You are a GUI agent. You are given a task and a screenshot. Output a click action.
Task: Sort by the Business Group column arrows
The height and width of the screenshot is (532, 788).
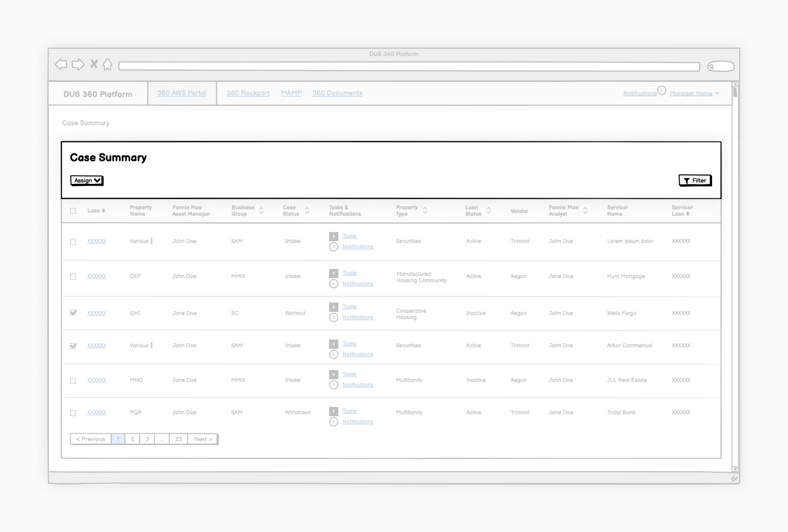pos(261,210)
